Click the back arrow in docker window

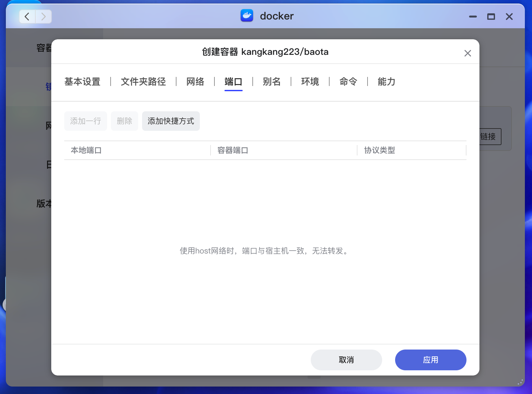point(28,17)
